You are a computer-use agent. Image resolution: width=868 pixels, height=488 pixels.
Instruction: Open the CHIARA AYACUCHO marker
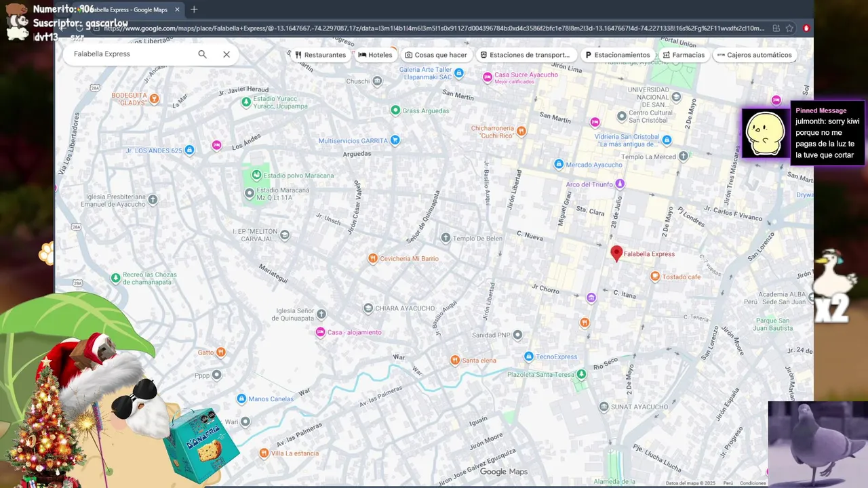[x=368, y=308]
